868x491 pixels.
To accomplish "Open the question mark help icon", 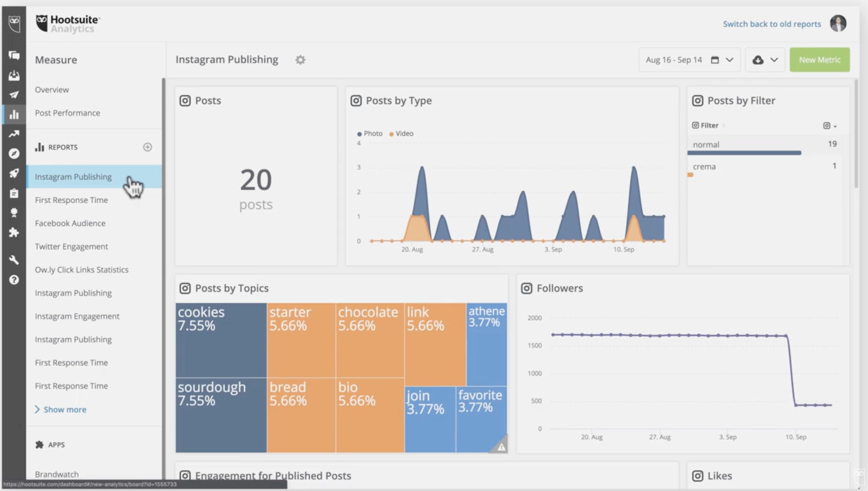I will point(14,280).
